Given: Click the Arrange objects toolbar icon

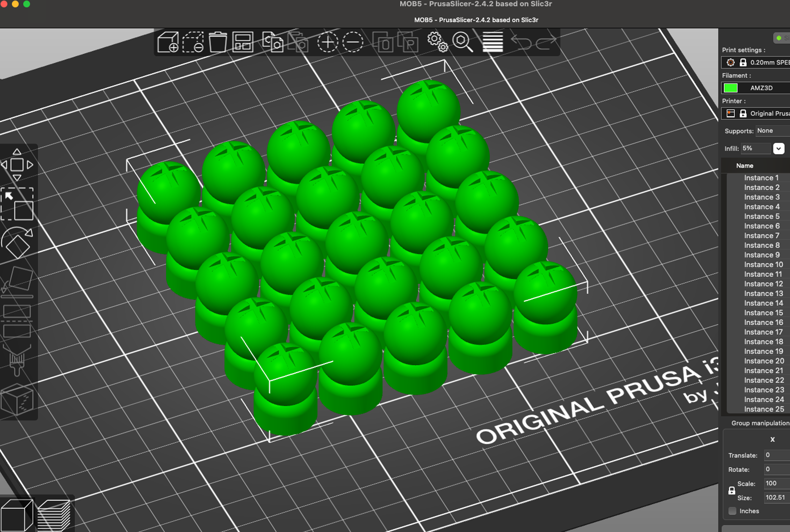Looking at the screenshot, I should point(243,42).
